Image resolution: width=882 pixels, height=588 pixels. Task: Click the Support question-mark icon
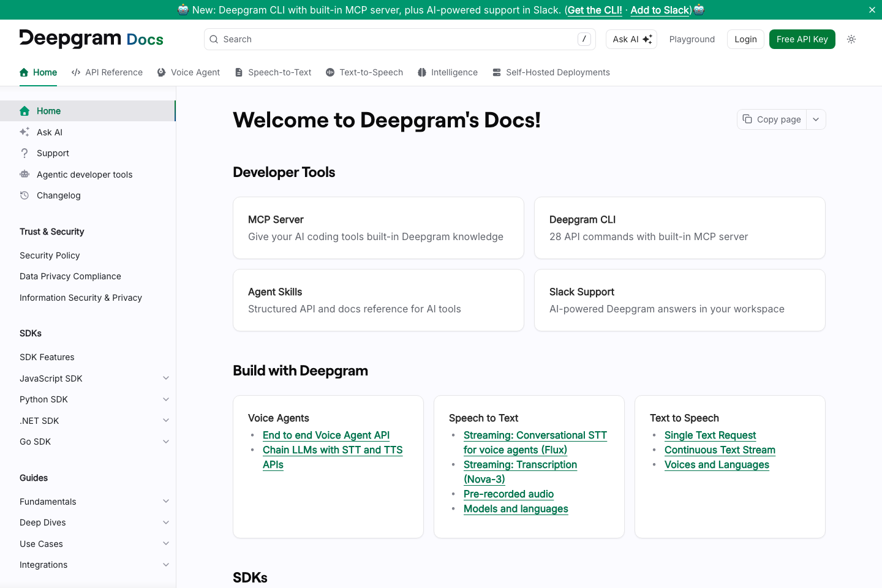coord(24,153)
